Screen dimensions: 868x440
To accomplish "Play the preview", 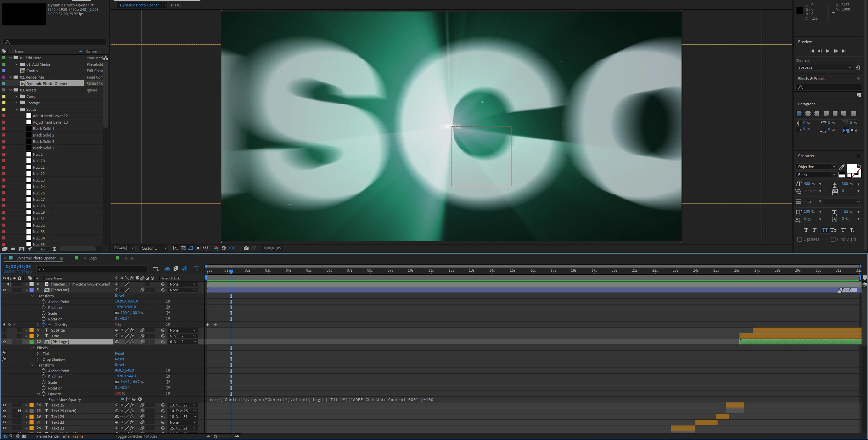I will pos(828,51).
